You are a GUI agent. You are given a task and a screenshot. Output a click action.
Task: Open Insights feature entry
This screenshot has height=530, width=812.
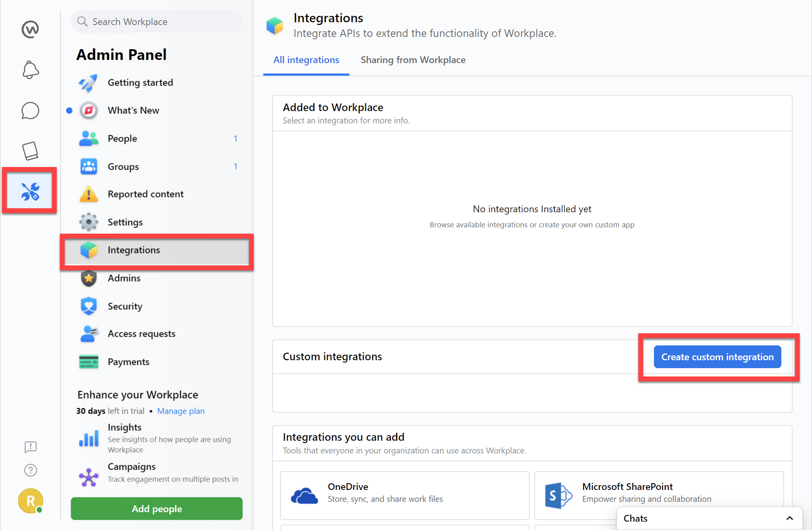[x=157, y=438]
